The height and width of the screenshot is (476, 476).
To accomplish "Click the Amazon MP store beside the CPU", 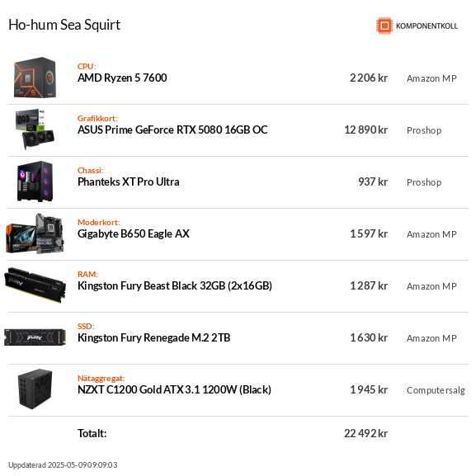I will [431, 78].
